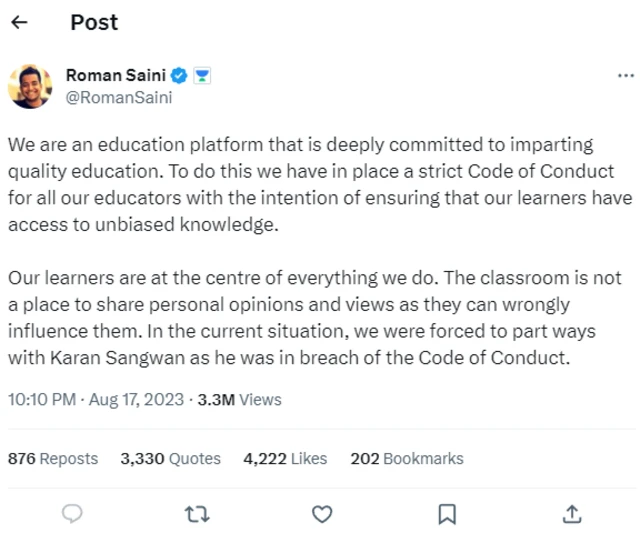
Task: Click the 202 Bookmarks count
Action: pos(407,458)
